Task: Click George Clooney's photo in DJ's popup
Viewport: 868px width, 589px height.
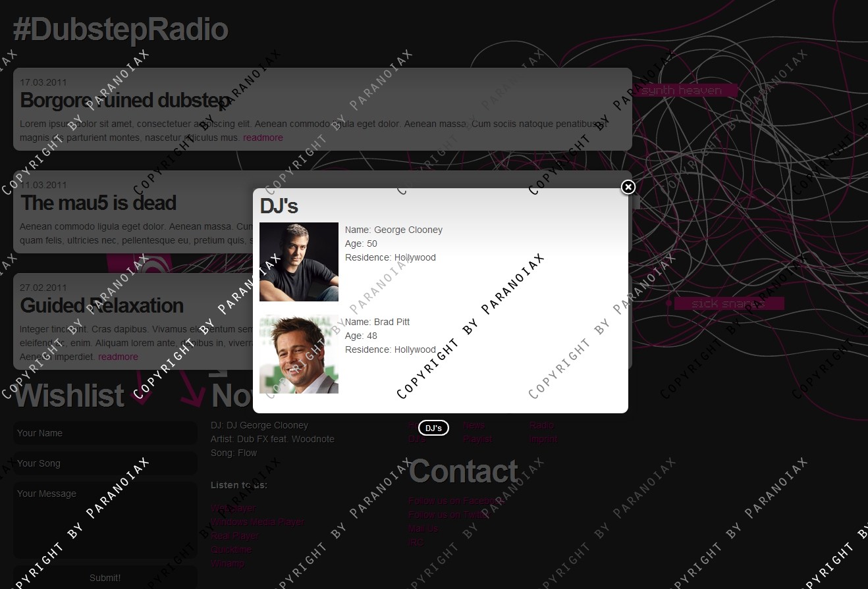Action: tap(299, 262)
